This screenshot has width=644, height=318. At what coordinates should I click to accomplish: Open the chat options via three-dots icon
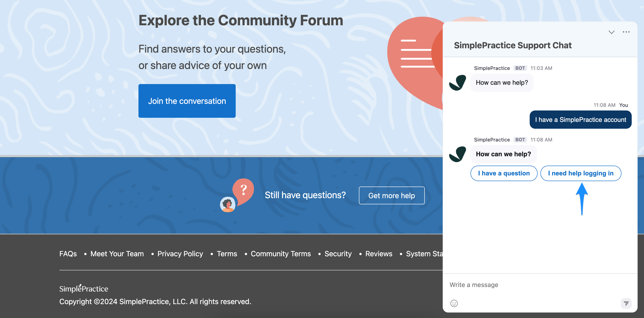click(x=626, y=32)
